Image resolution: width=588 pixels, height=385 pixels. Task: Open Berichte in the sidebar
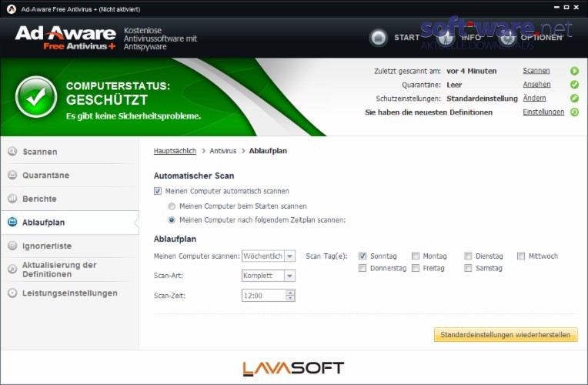click(70, 199)
